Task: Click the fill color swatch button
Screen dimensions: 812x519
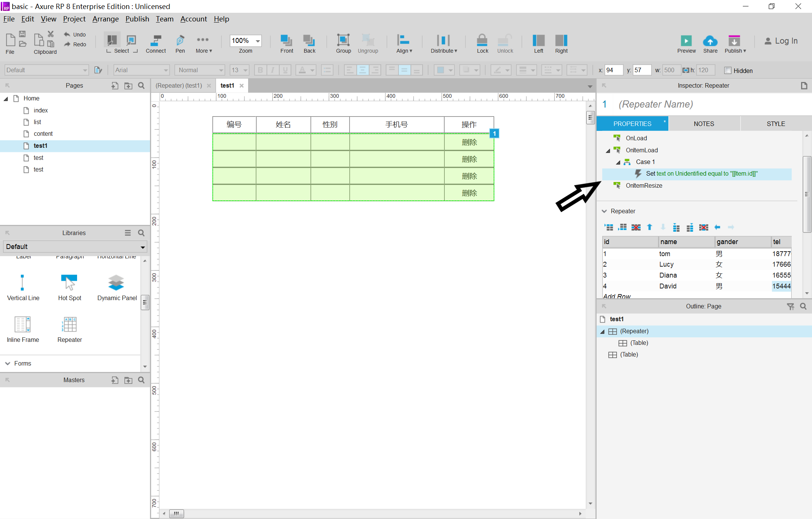Action: tap(440, 70)
